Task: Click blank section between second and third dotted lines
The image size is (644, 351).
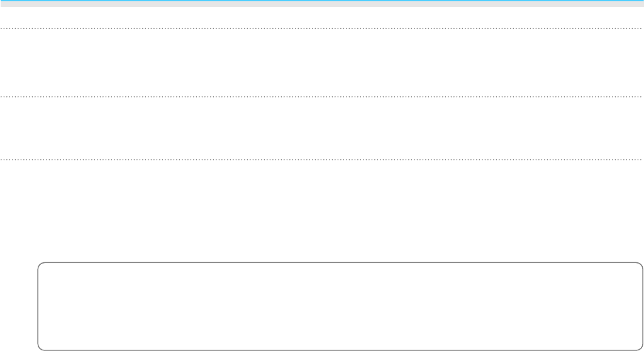Action: tap(321, 128)
